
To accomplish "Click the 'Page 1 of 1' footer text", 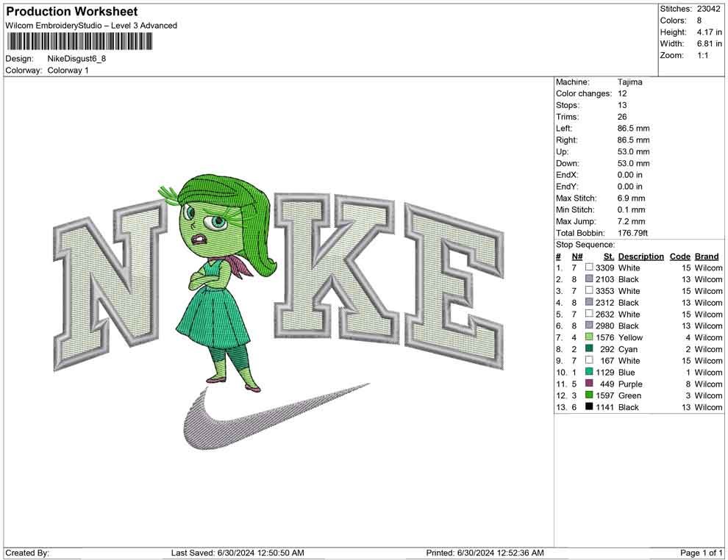I will [701, 553].
